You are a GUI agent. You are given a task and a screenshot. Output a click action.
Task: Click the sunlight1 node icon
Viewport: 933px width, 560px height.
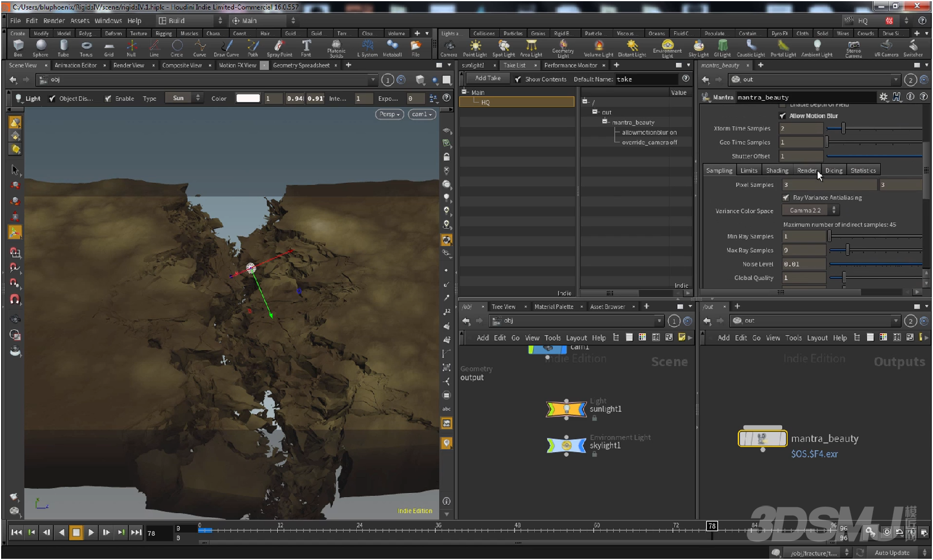pos(566,409)
